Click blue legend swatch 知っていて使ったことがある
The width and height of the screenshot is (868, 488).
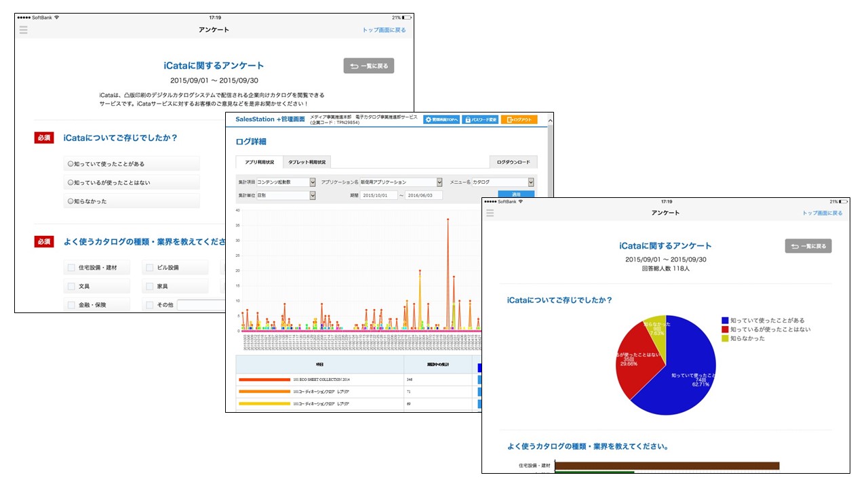point(726,321)
